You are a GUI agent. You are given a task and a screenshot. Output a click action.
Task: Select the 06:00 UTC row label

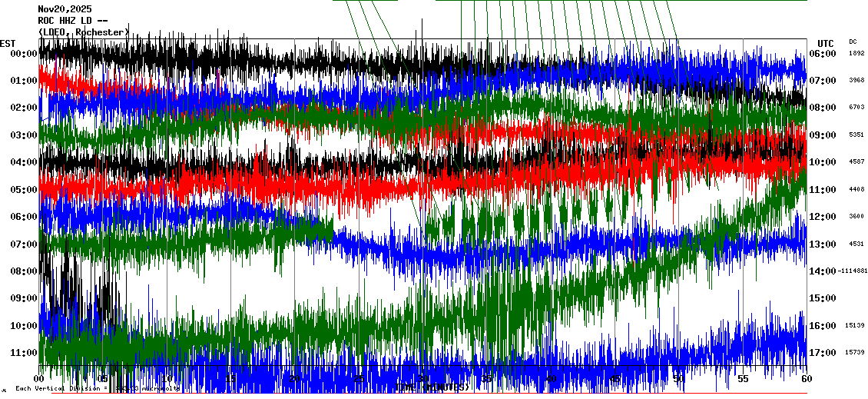coord(823,54)
